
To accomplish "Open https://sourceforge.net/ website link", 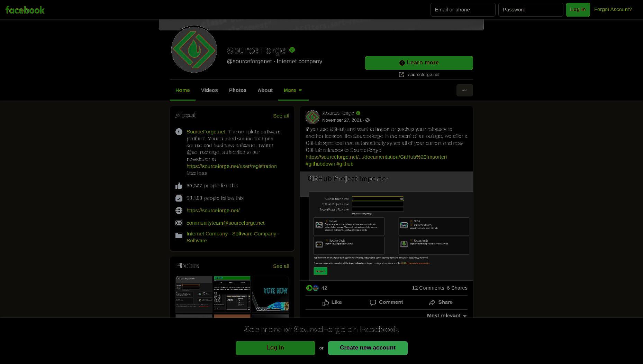I will point(213,211).
